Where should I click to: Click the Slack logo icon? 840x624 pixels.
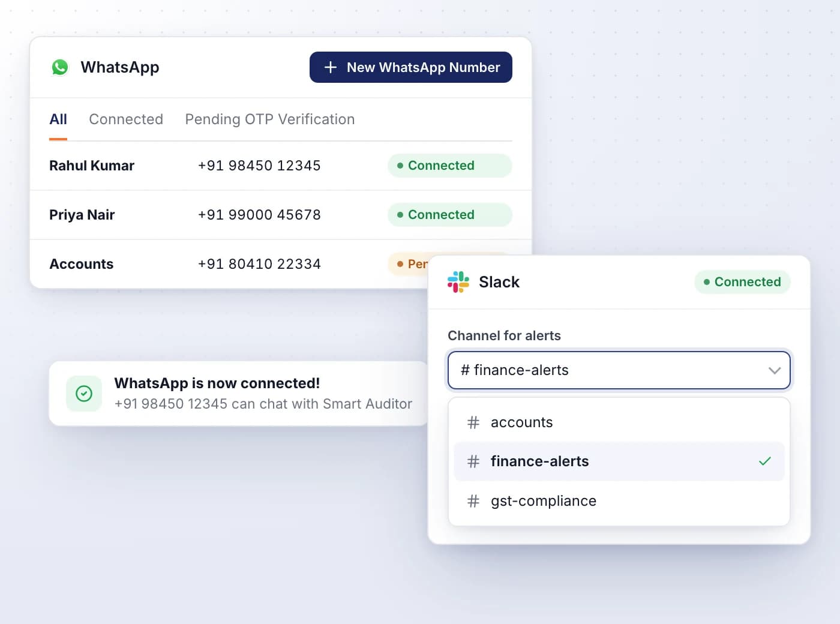tap(458, 282)
